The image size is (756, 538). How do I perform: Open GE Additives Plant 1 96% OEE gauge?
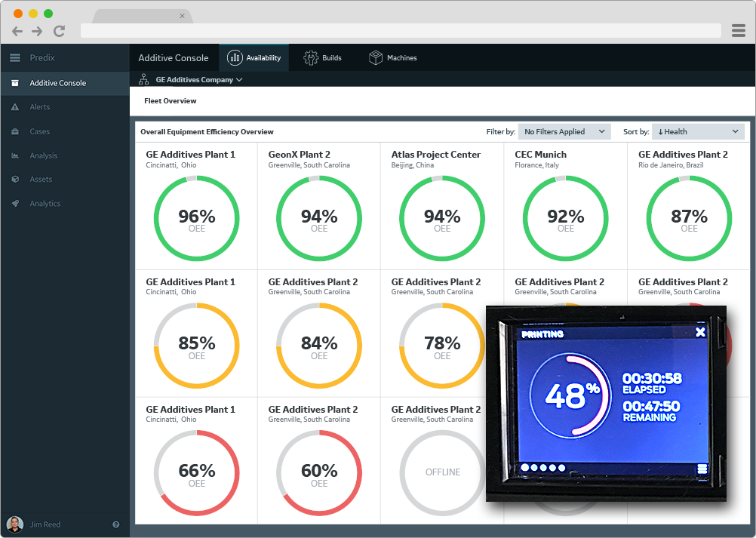tap(197, 218)
